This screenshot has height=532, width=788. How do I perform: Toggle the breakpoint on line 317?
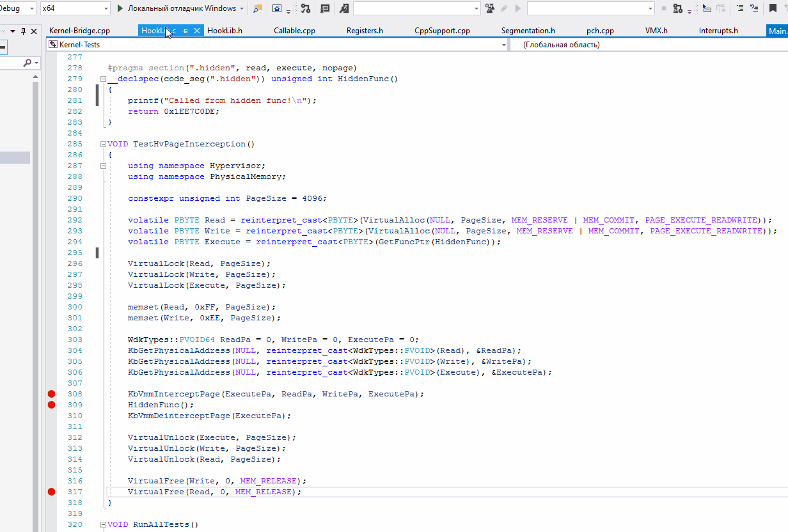click(x=51, y=492)
